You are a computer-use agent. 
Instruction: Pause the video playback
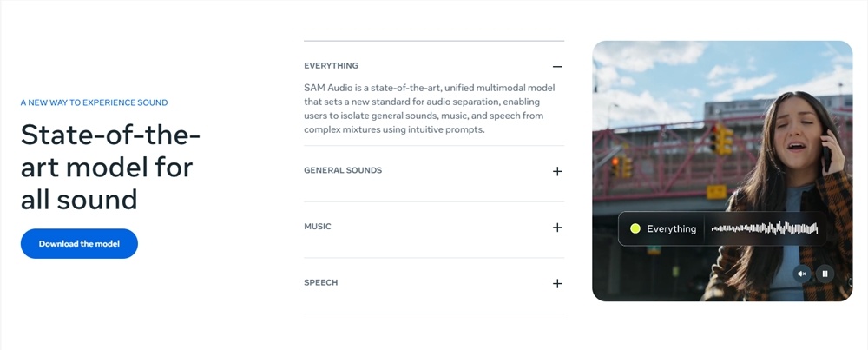[x=825, y=274]
